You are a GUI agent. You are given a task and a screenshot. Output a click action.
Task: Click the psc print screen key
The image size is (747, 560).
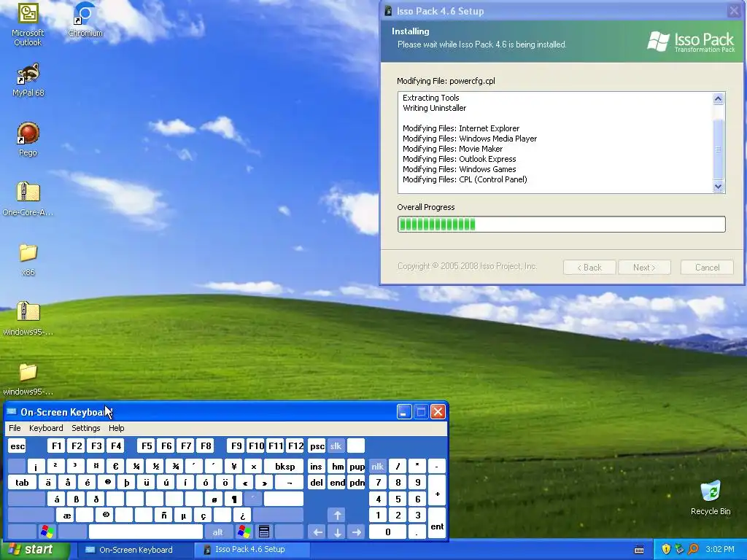pyautogui.click(x=317, y=446)
